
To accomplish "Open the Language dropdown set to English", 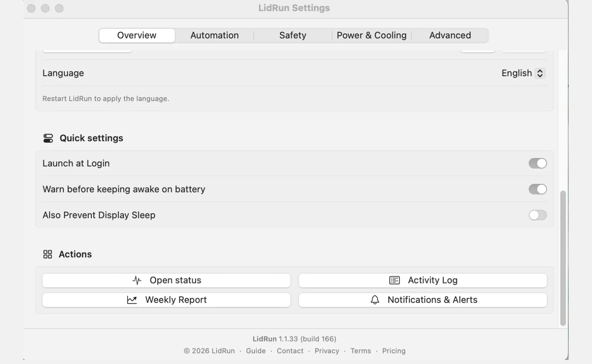I will click(523, 73).
